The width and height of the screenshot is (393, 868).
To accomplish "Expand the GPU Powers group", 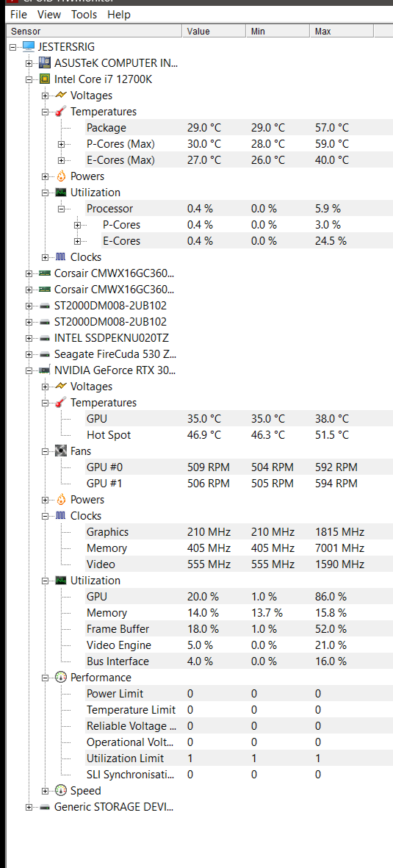I will [46, 500].
